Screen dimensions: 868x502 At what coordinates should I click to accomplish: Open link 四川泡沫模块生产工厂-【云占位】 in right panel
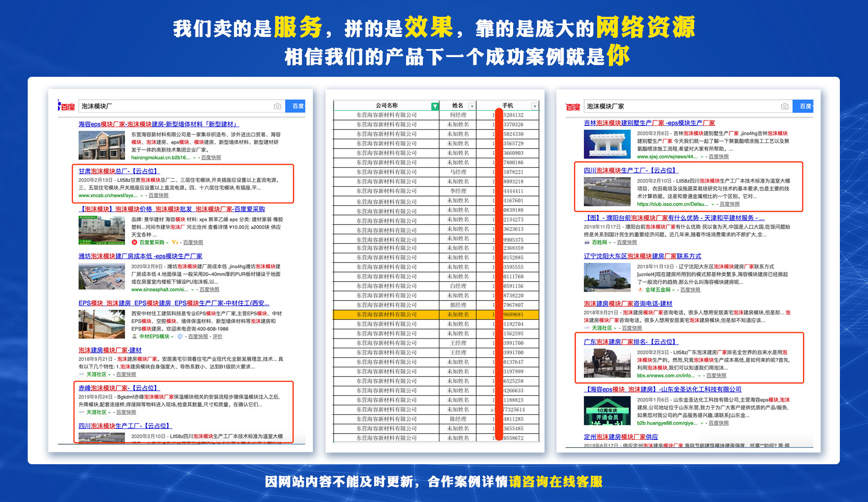coord(631,170)
